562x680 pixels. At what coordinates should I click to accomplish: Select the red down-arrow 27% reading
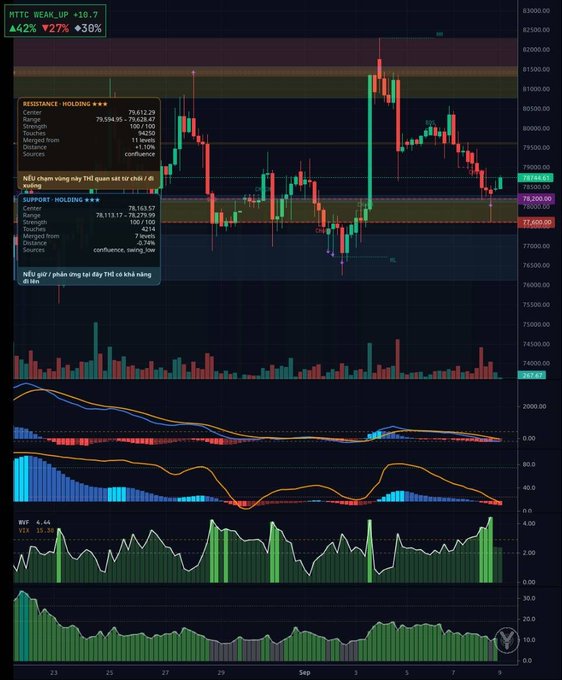coord(55,29)
